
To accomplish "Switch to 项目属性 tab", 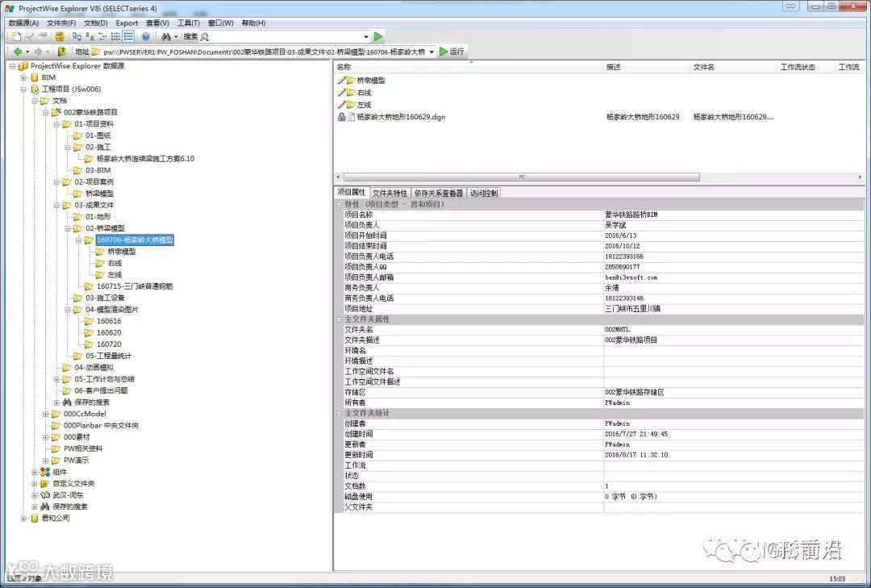I will pos(351,192).
